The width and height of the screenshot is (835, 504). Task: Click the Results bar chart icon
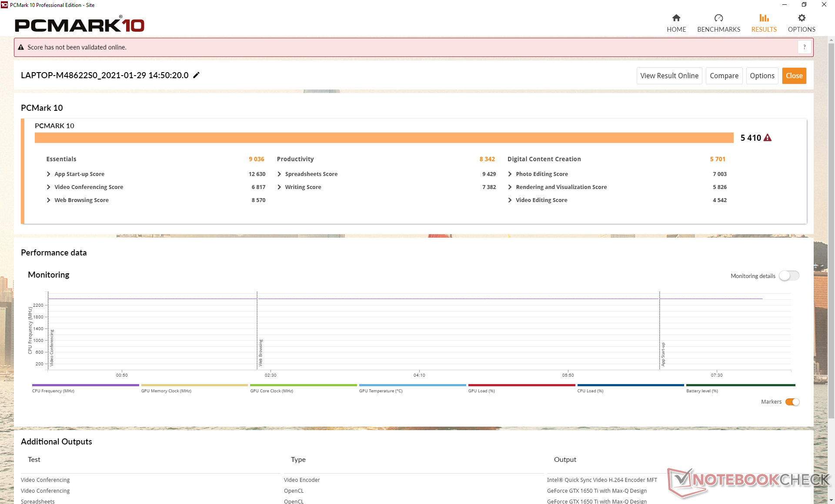764,18
